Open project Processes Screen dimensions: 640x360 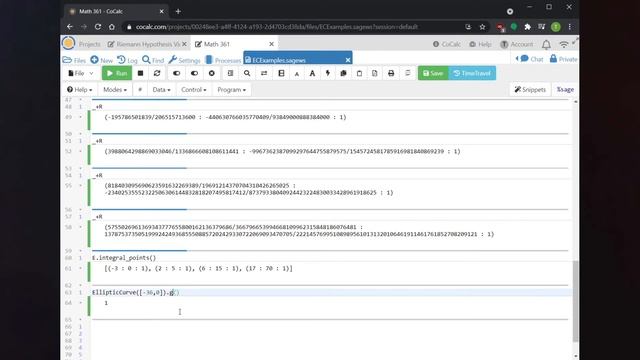pyautogui.click(x=223, y=60)
